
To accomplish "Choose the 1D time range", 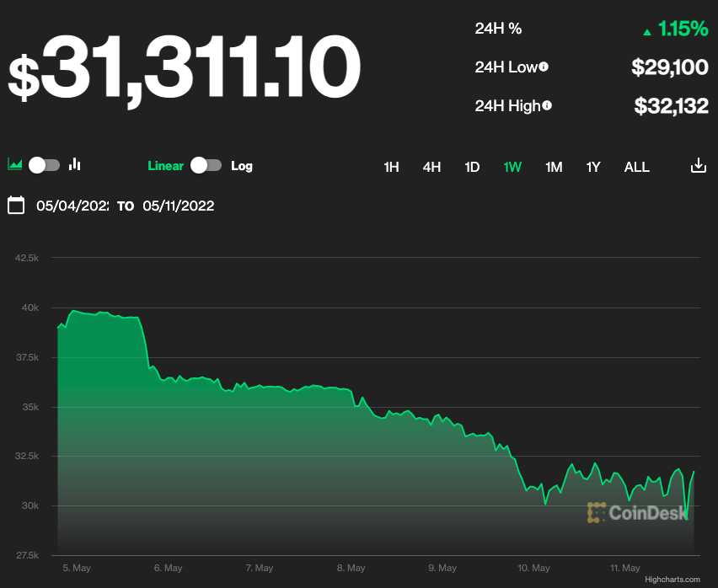I will point(472,167).
